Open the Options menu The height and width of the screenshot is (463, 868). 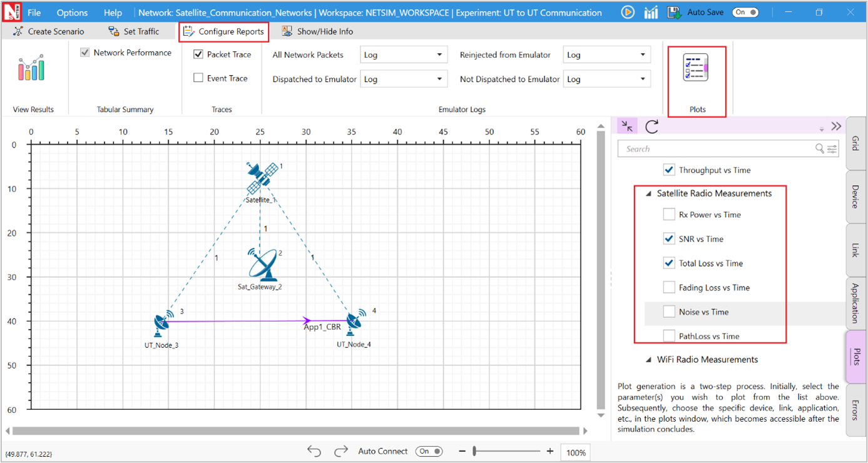[x=72, y=13]
